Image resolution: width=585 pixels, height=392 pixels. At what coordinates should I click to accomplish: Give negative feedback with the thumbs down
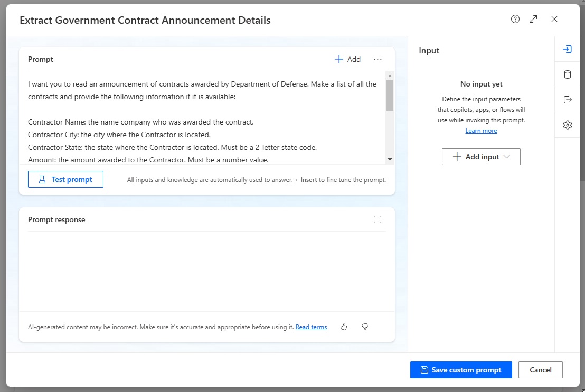coord(364,327)
